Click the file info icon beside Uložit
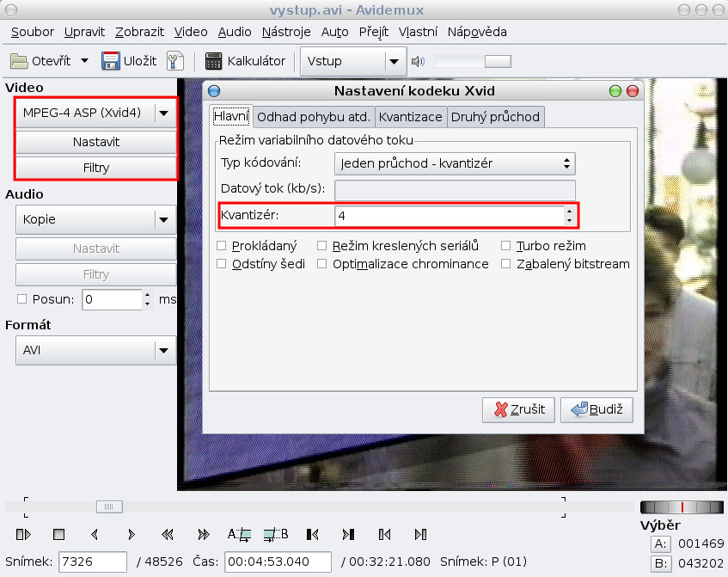 (x=175, y=61)
